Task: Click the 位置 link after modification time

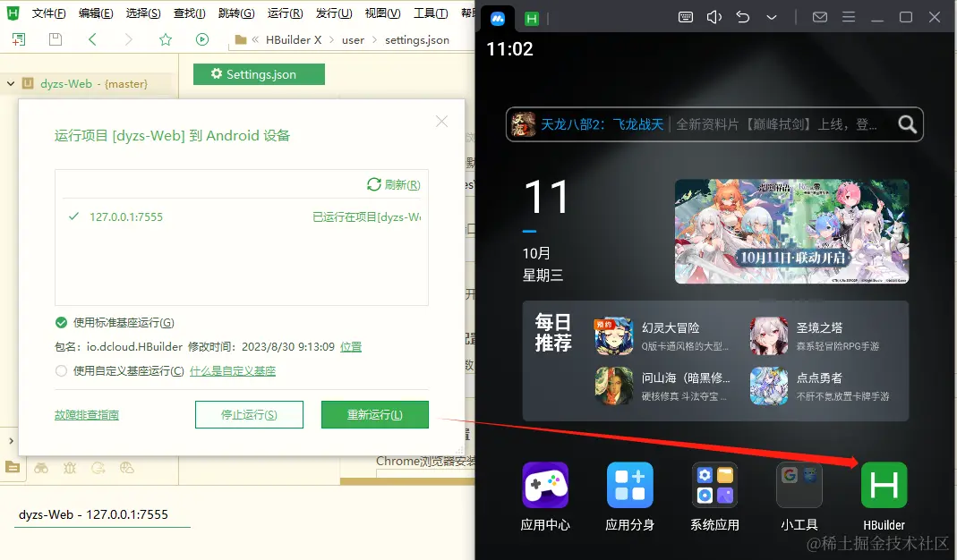Action: coord(351,346)
